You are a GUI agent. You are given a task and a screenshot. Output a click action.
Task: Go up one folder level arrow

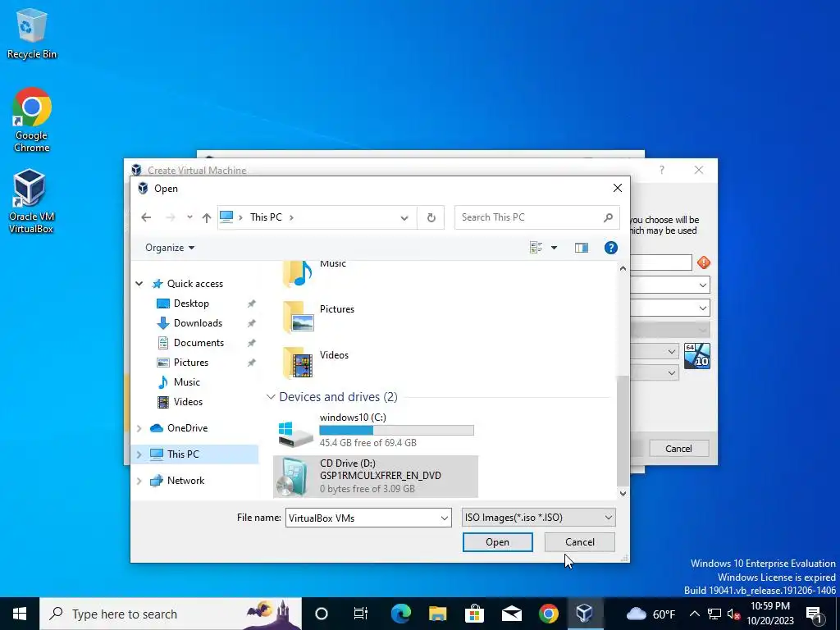[x=207, y=217]
